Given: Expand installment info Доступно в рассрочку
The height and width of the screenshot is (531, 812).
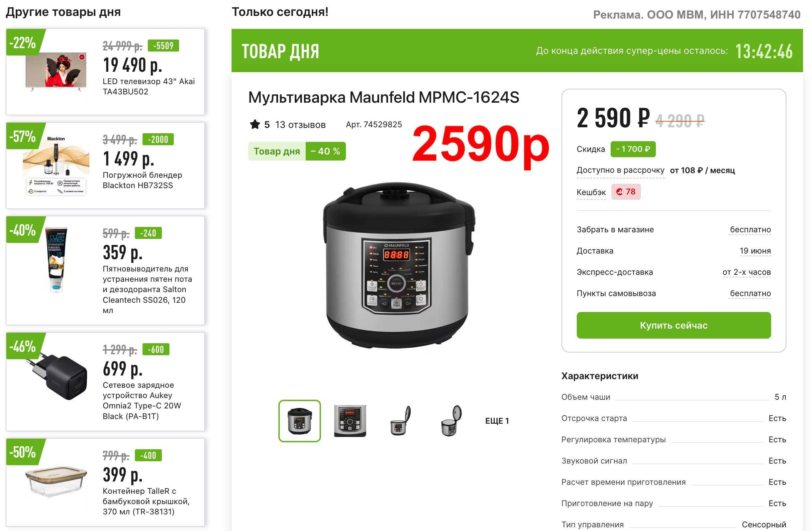Looking at the screenshot, I should [620, 170].
